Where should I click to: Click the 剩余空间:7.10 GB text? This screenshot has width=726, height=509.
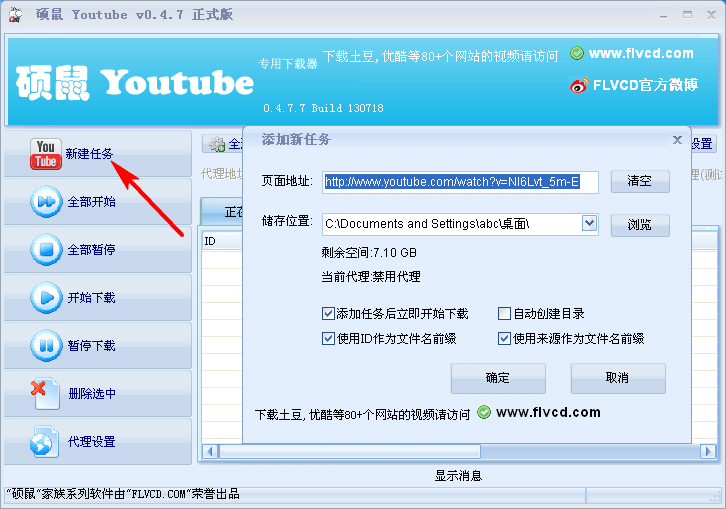(369, 252)
